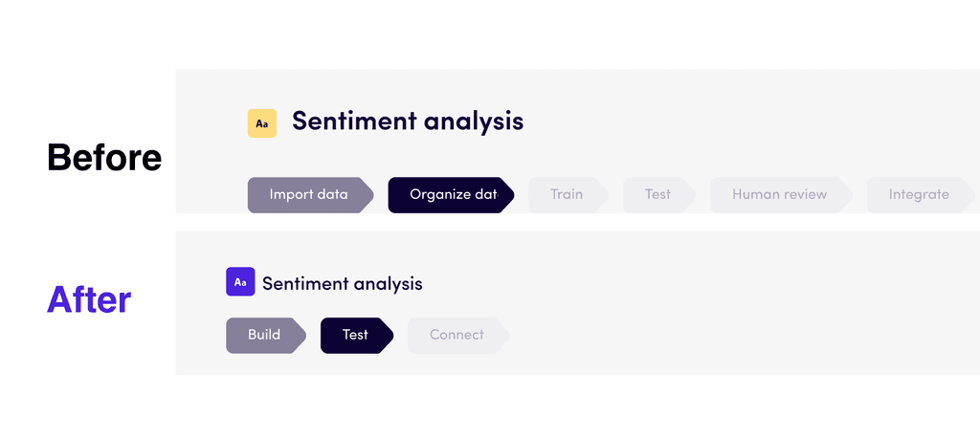The width and height of the screenshot is (980, 440).
Task: Open the Human review step
Action: click(x=779, y=195)
